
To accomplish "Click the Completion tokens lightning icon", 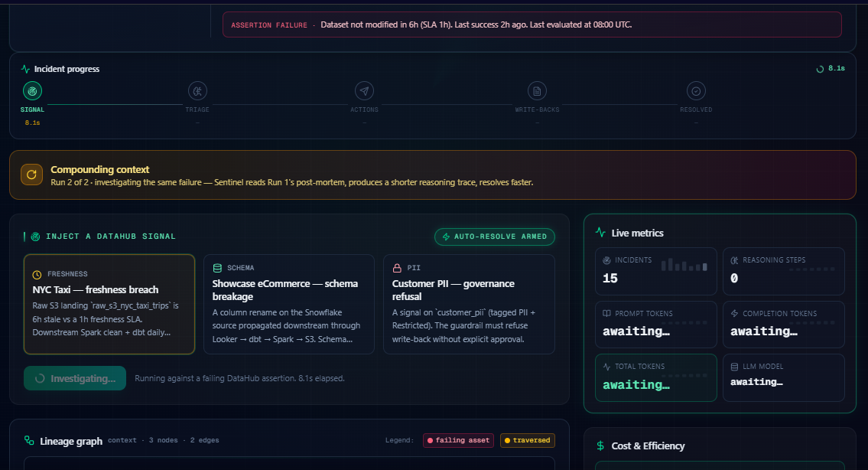I will [735, 313].
